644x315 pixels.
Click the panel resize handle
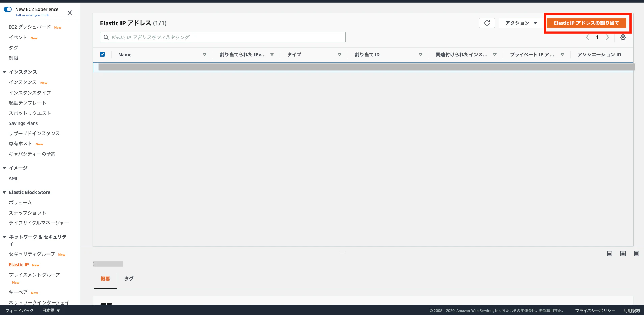342,252
